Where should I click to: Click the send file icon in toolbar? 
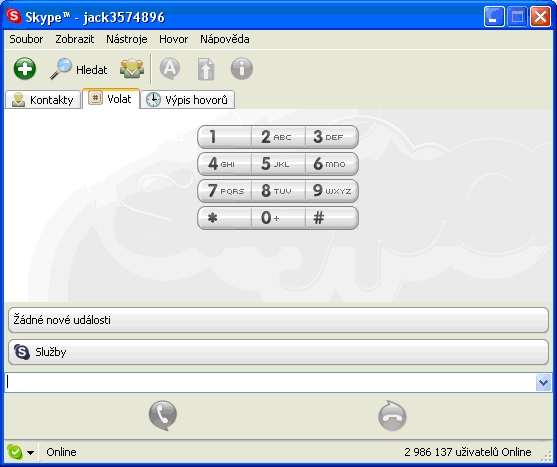coord(206,69)
